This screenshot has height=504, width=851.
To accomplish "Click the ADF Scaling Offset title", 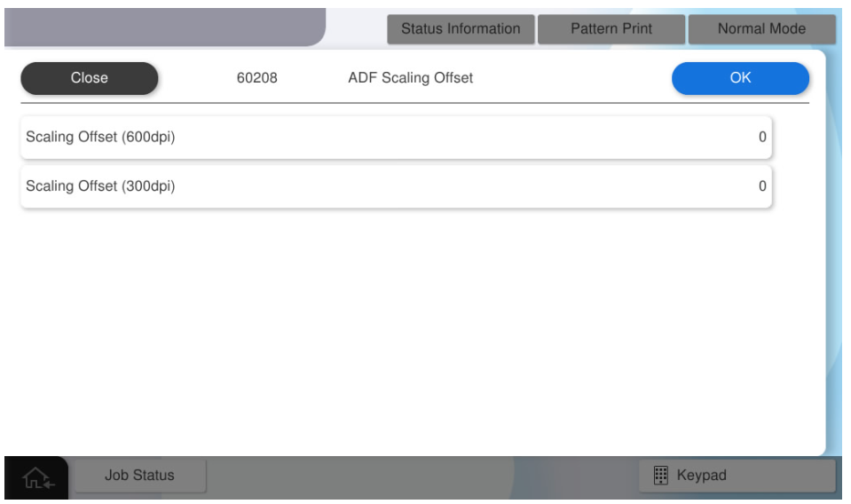I will pyautogui.click(x=410, y=78).
